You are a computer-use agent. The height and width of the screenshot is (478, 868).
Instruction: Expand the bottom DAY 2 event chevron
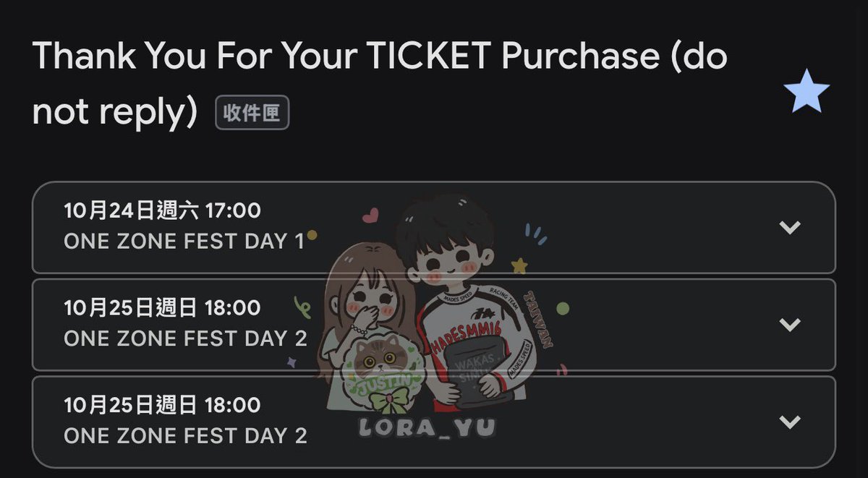pyautogui.click(x=790, y=421)
